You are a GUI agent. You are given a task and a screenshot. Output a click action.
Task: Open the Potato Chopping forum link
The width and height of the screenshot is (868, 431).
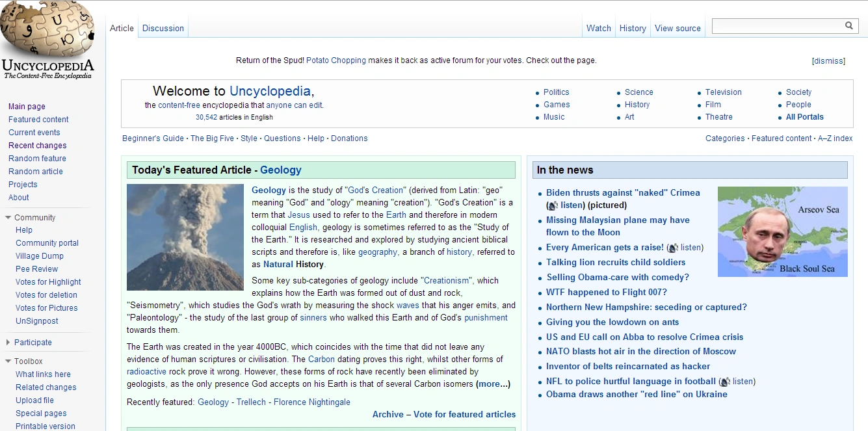336,60
